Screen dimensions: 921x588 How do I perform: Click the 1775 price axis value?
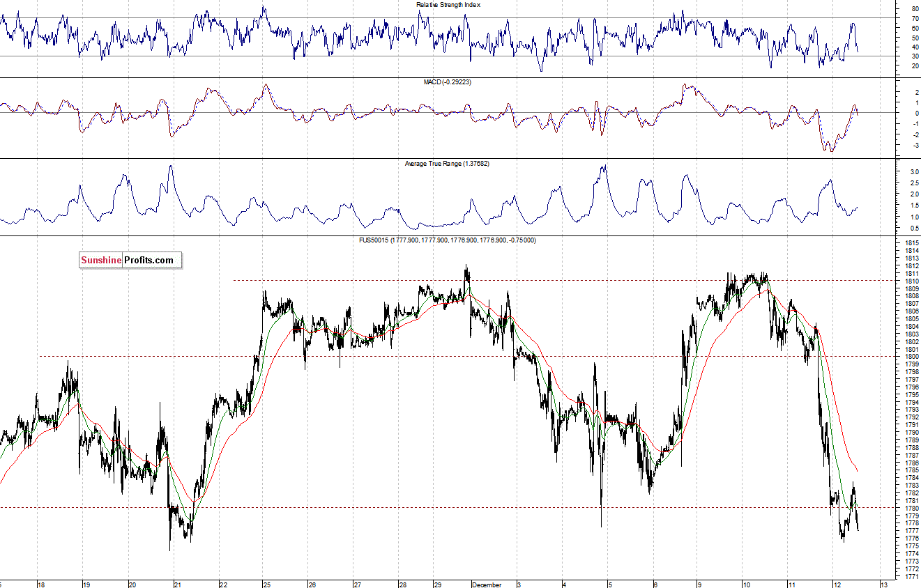tap(911, 546)
